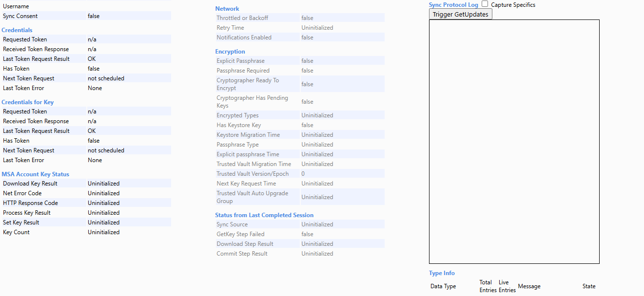Select the Commit Step Result label
The width and height of the screenshot is (644, 296).
(242, 254)
